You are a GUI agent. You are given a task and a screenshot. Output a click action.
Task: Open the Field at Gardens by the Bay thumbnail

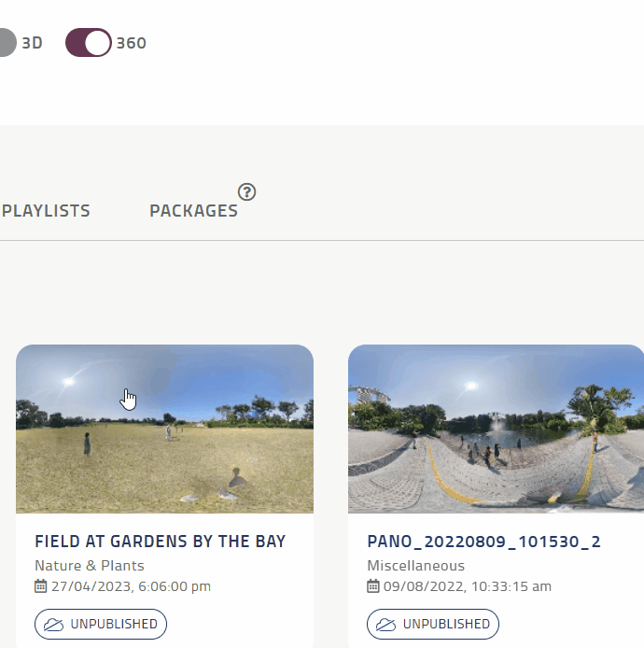164,429
